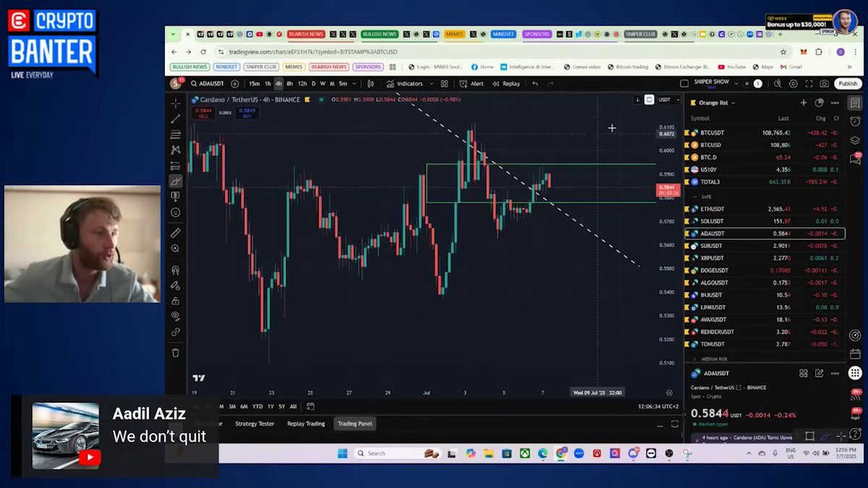Open the forecasting and measurement tools
This screenshot has width=868, height=488.
coord(175,166)
